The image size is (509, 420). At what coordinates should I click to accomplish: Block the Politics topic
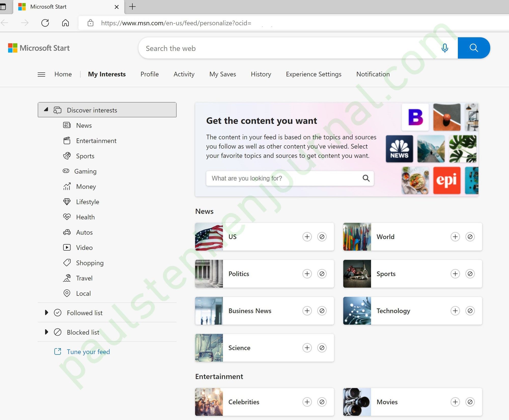coord(322,274)
